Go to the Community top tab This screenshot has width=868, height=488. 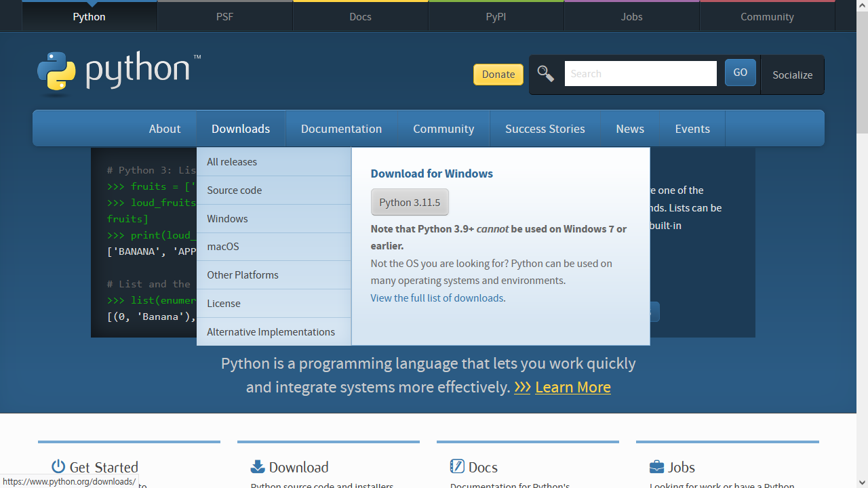point(768,16)
